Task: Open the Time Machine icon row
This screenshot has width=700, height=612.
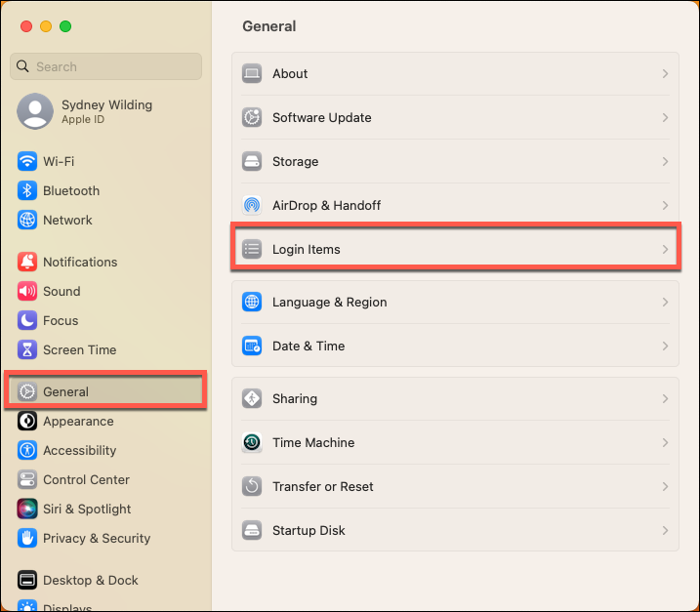Action: tap(455, 442)
